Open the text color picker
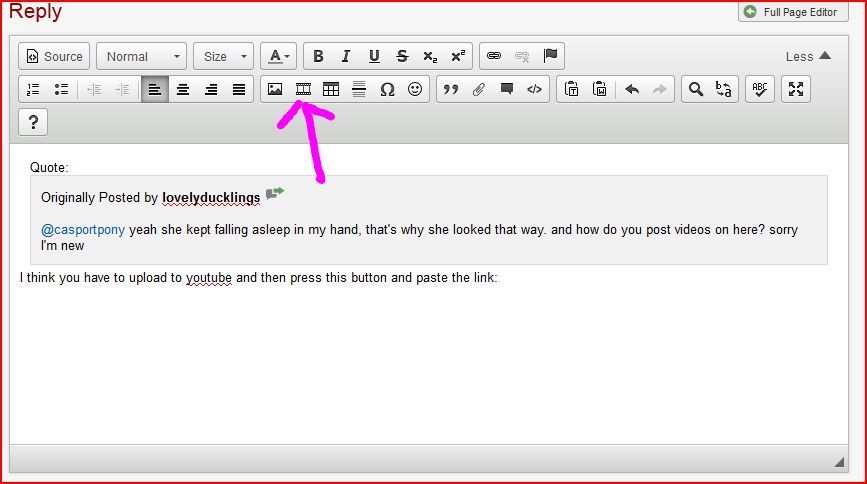Viewport: 867px width, 484px height. tap(279, 56)
